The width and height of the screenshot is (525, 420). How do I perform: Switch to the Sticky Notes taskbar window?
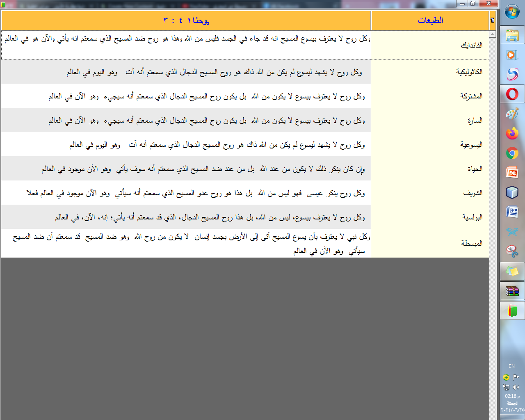click(x=512, y=271)
